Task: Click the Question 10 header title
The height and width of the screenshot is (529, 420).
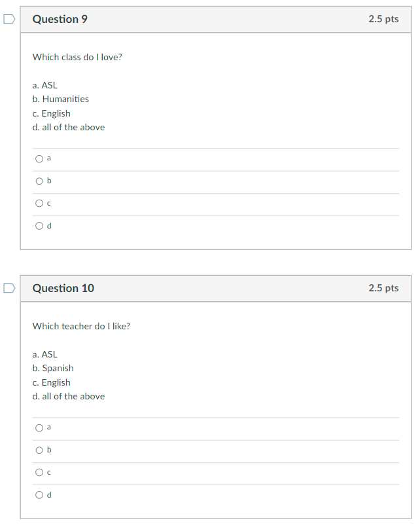Action: pos(63,288)
